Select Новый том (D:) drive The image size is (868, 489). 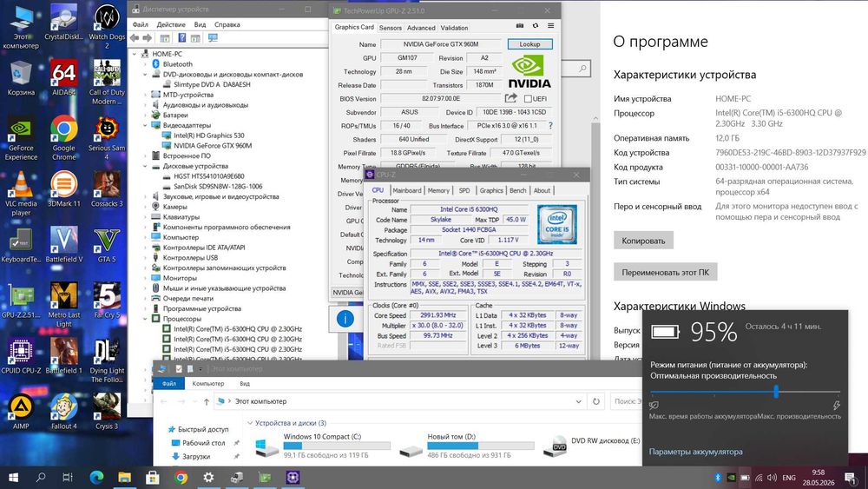[x=467, y=446]
